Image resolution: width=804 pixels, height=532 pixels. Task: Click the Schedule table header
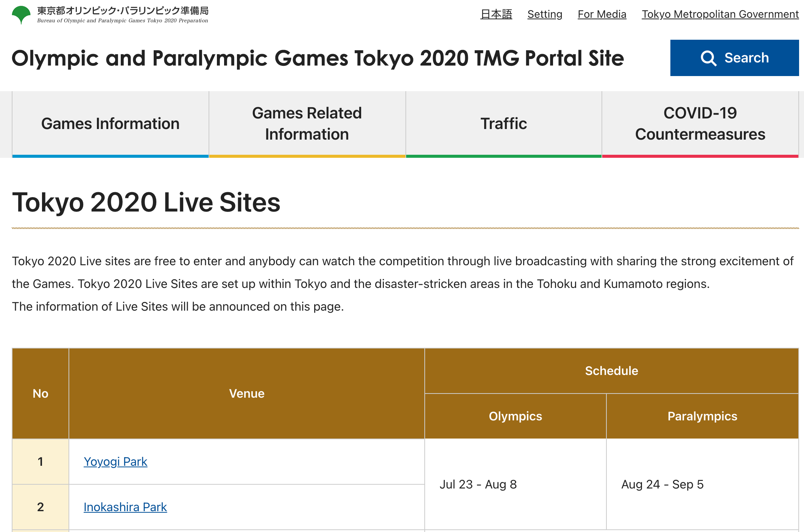point(611,371)
